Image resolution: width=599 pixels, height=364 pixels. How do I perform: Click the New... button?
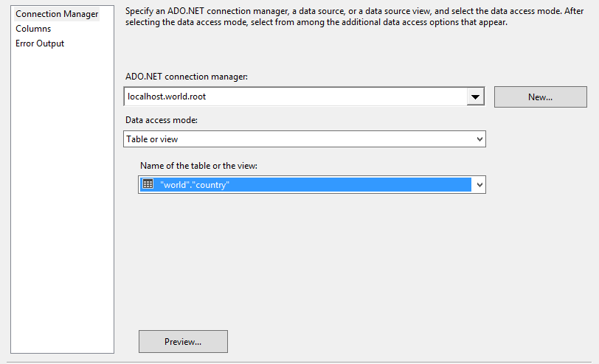tap(540, 97)
